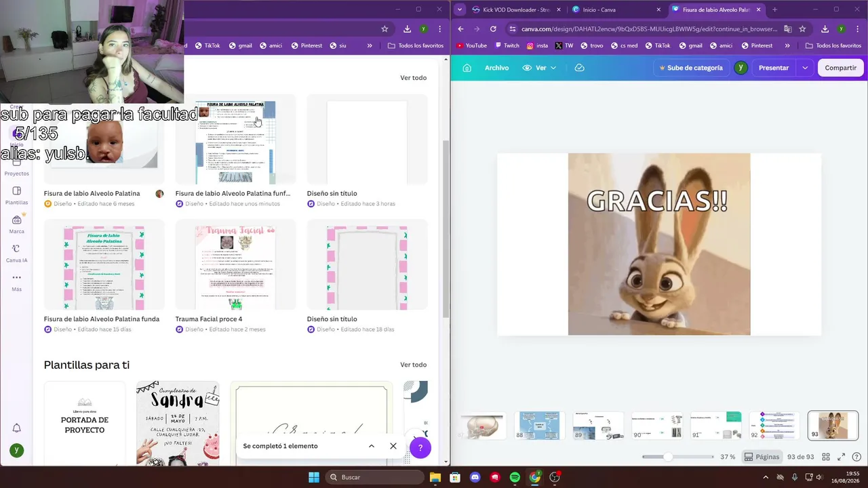Open the tab search dropdown in Chrome
This screenshot has height=488, width=868.
pyautogui.click(x=460, y=9)
